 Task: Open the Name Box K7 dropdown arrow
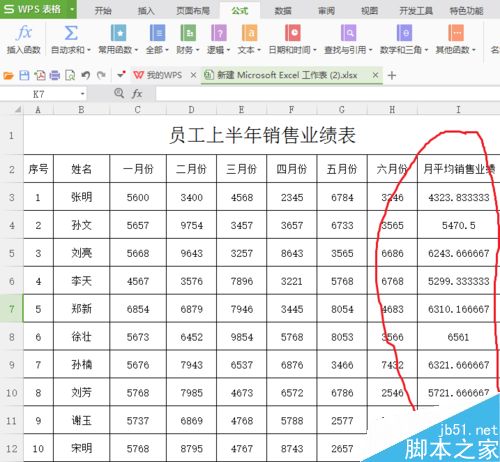82,94
